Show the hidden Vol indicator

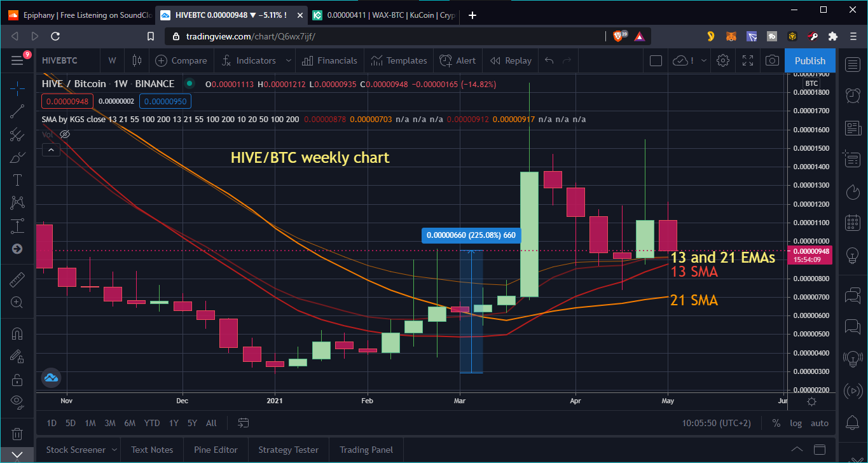(64, 134)
